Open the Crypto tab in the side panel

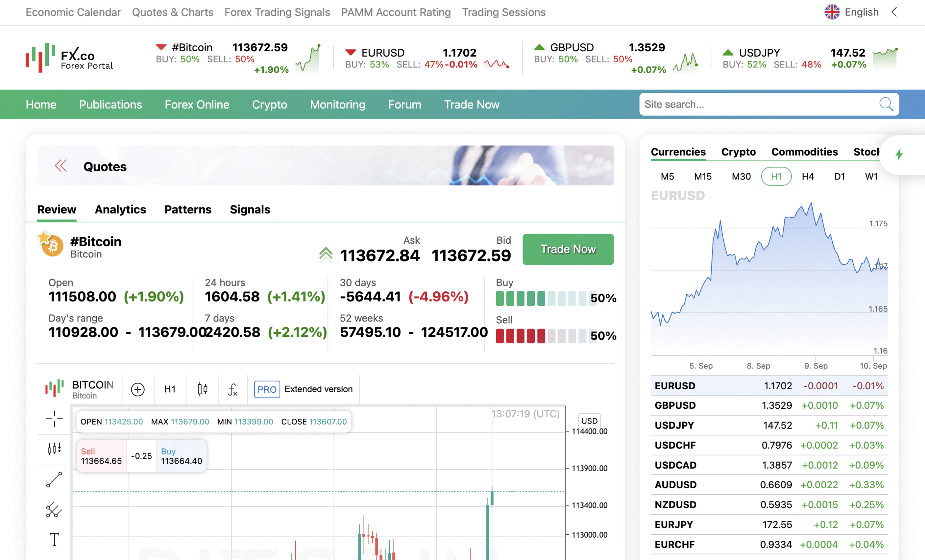coord(738,152)
